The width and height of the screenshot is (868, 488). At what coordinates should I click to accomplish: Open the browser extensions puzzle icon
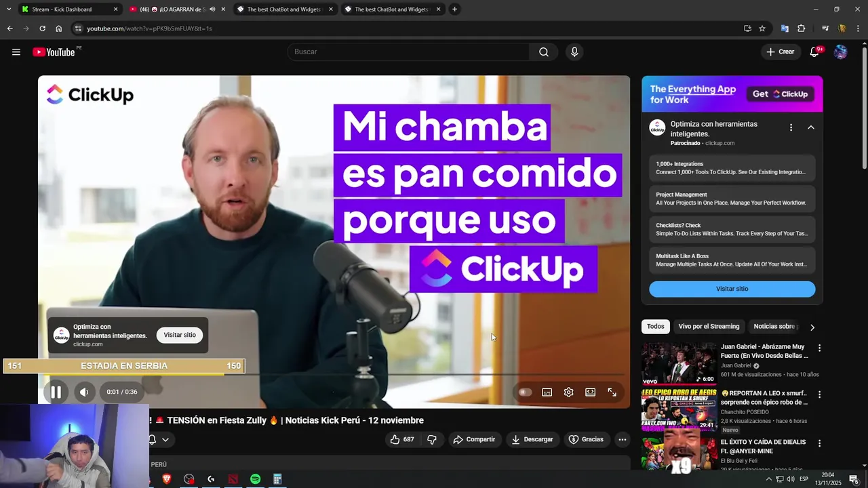pos(802,28)
